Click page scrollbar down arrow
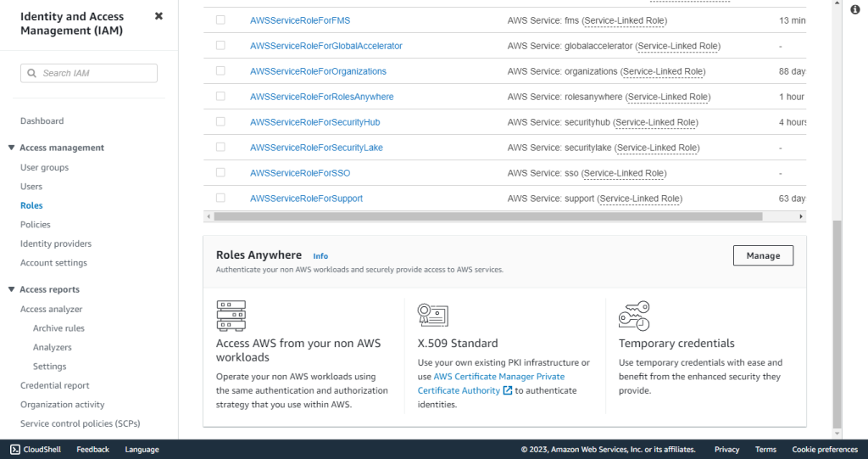The image size is (868, 459). [837, 434]
